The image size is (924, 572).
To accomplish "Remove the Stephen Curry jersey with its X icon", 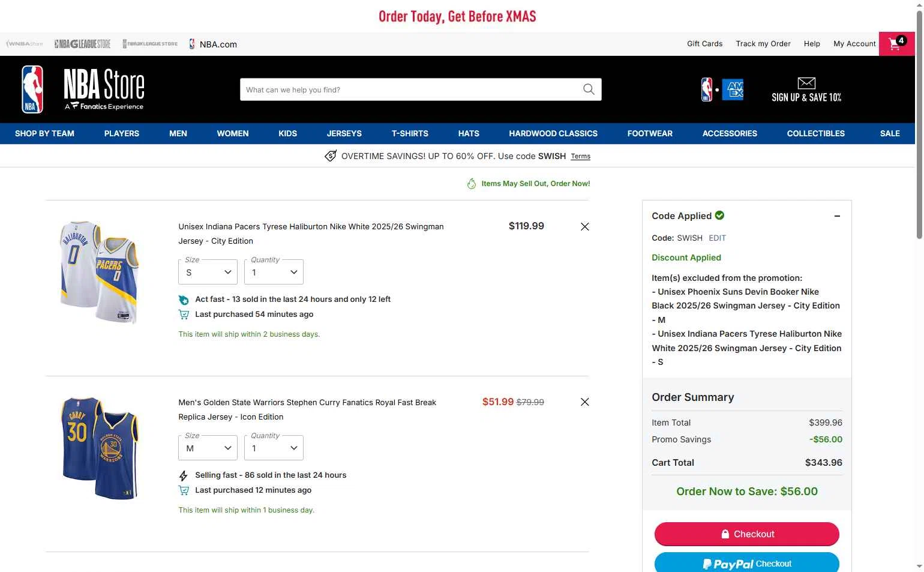I will click(x=585, y=402).
